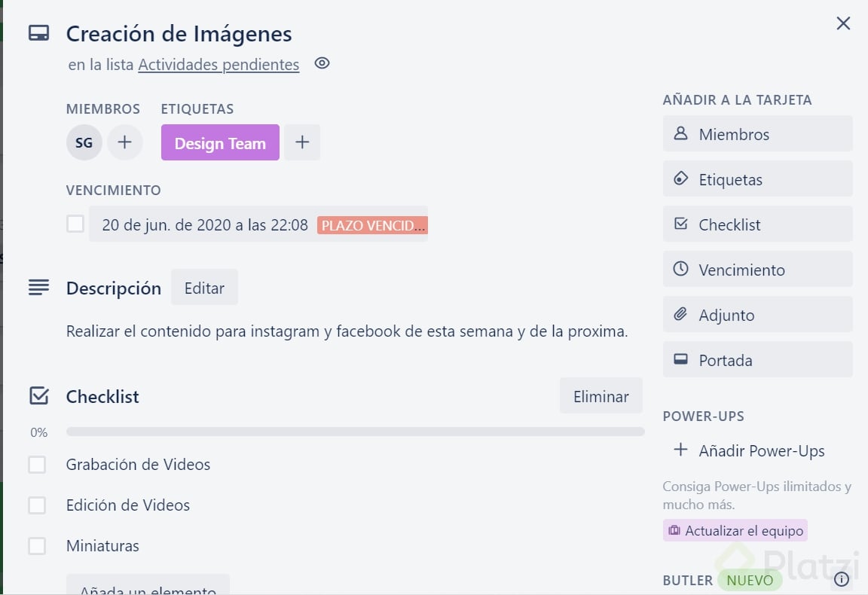Click the 0% checklist progress label
The height and width of the screenshot is (595, 868).
[x=38, y=432]
